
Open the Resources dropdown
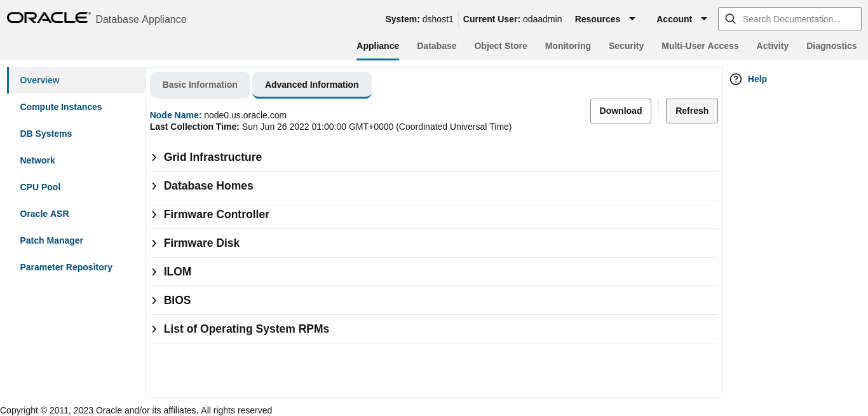605,19
